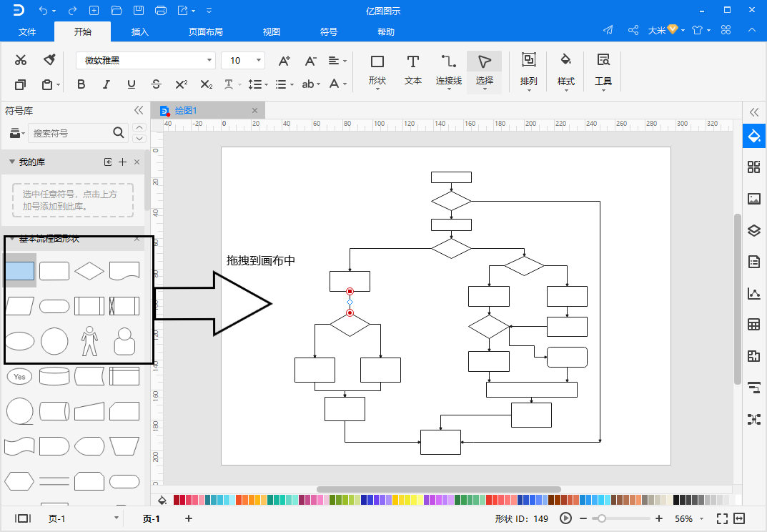Viewport: 767px width, 532px height.
Task: Zoom out with the minus button
Action: (583, 518)
